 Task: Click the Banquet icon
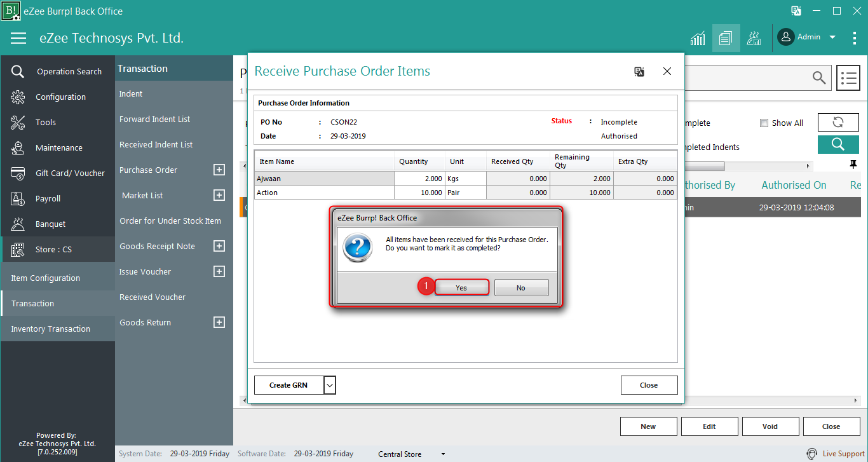18,224
